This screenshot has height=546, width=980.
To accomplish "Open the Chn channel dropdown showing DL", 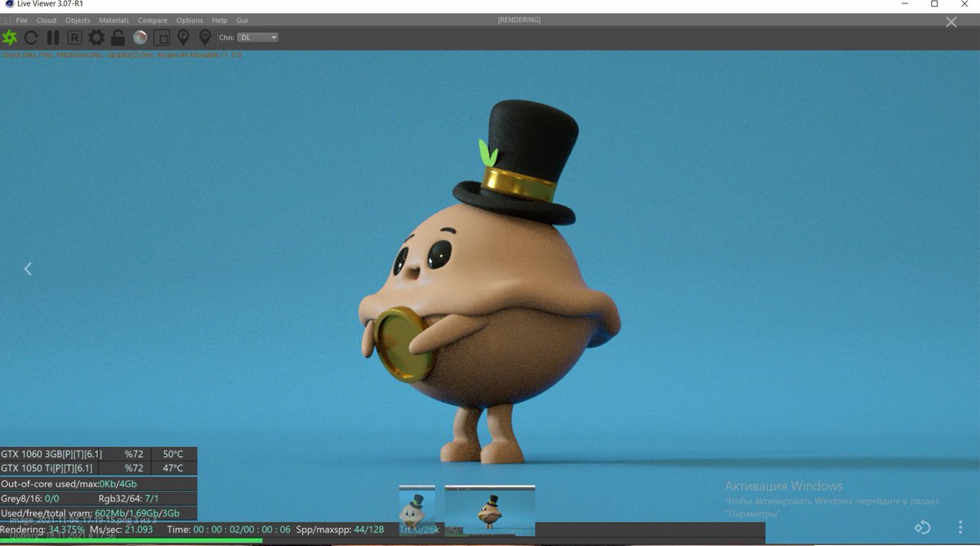I will [x=258, y=38].
